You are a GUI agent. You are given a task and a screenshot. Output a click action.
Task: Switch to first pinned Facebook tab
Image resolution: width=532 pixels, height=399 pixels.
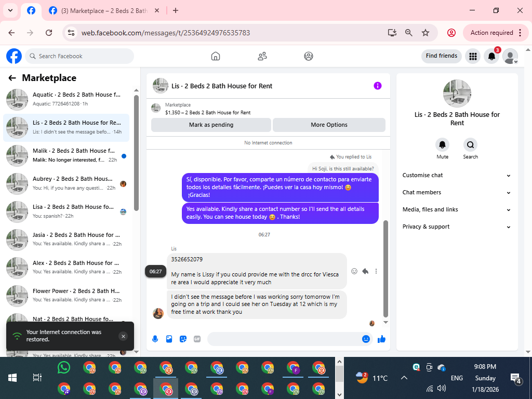click(31, 10)
